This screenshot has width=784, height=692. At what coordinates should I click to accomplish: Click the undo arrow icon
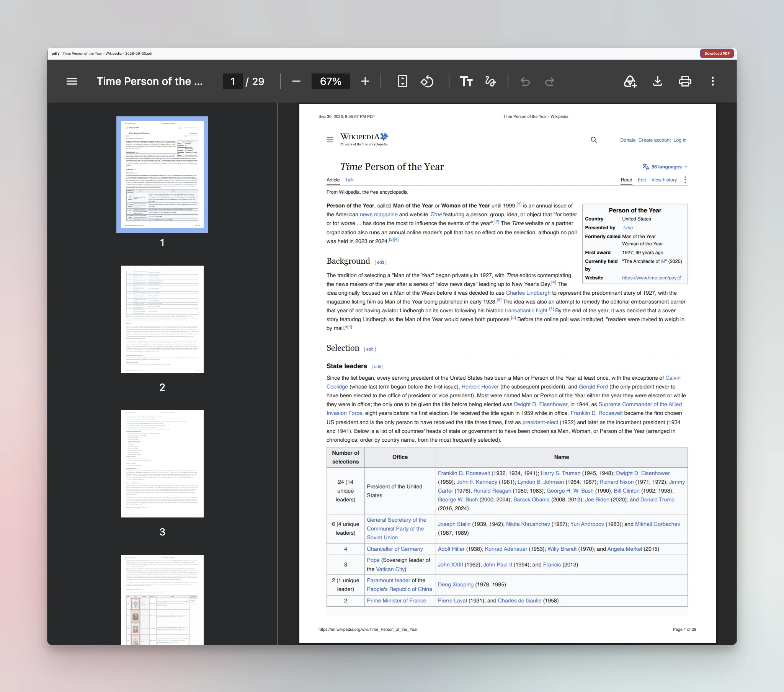click(x=525, y=82)
